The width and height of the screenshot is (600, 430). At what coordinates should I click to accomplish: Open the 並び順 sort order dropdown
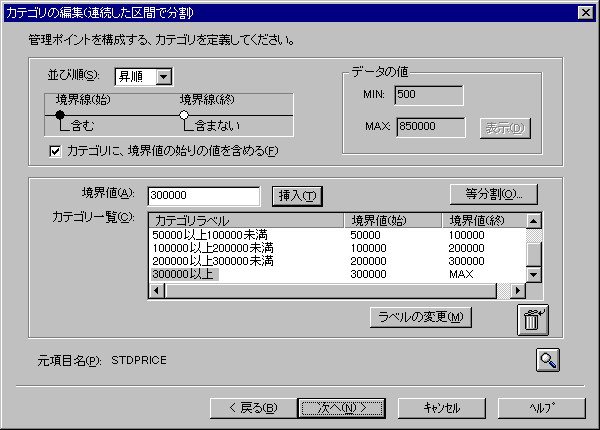click(x=164, y=77)
